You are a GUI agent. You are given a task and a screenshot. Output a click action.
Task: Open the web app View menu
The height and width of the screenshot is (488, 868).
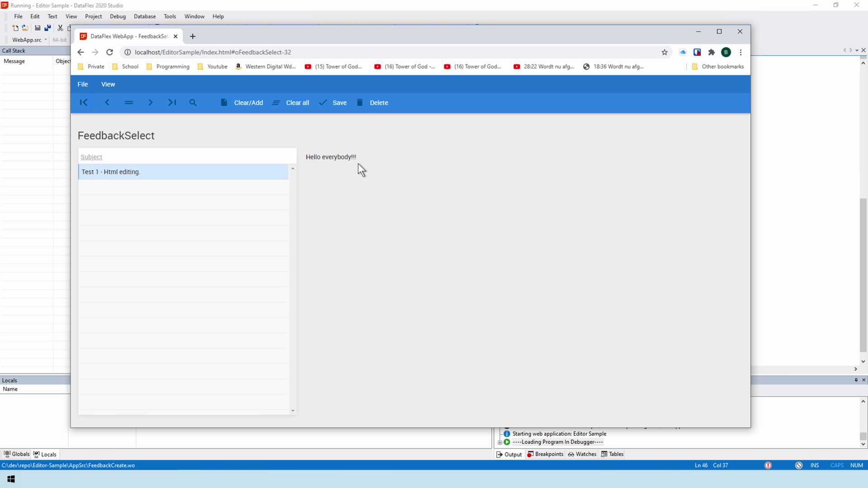(x=108, y=84)
